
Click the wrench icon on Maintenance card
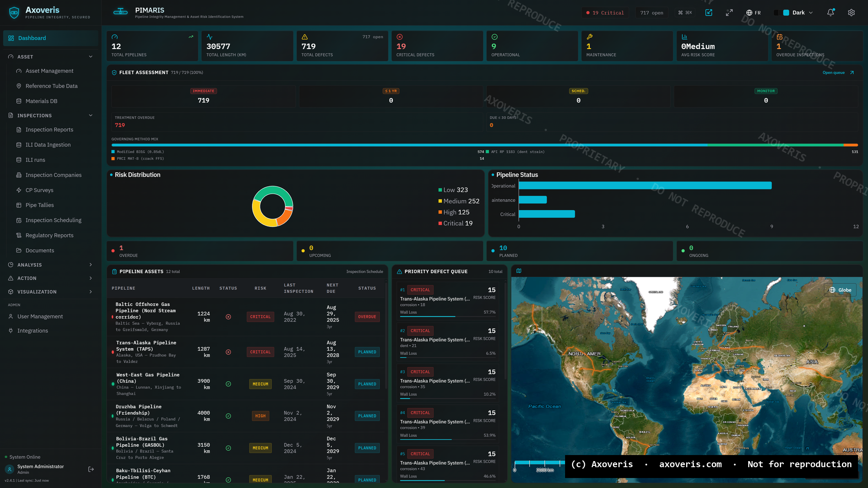pyautogui.click(x=589, y=37)
